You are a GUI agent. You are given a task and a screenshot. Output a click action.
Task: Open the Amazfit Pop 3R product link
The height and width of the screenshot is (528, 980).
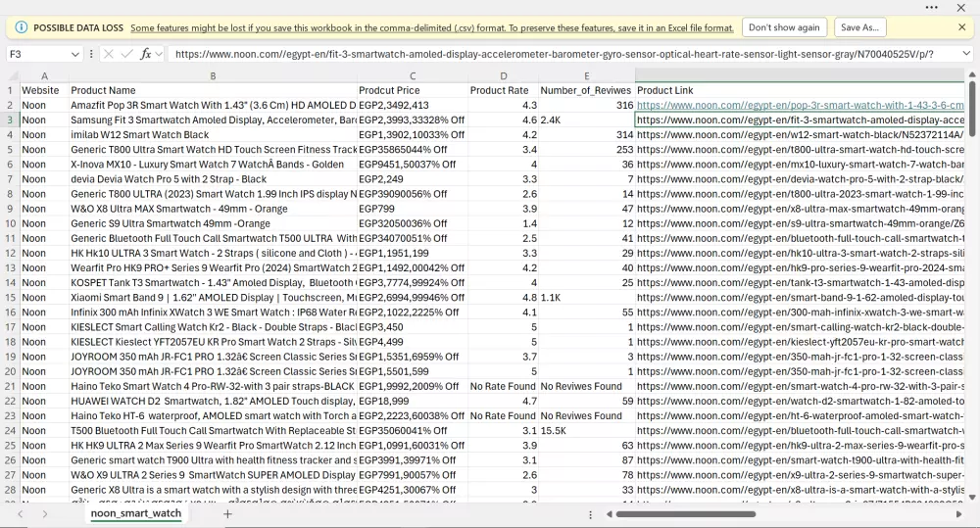pos(800,105)
